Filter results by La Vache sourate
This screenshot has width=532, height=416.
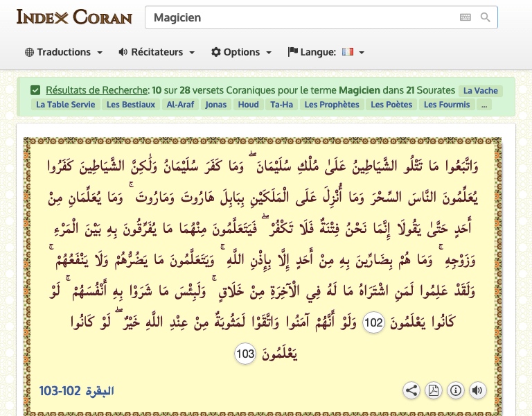point(481,90)
